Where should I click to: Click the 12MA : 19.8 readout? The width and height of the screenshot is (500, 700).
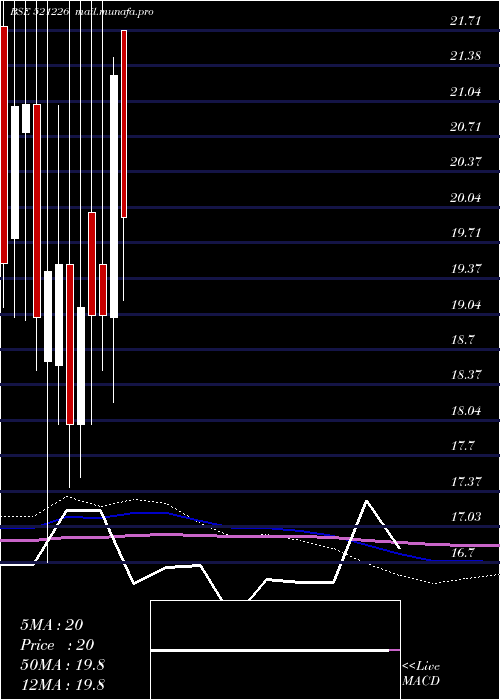[x=62, y=685]
